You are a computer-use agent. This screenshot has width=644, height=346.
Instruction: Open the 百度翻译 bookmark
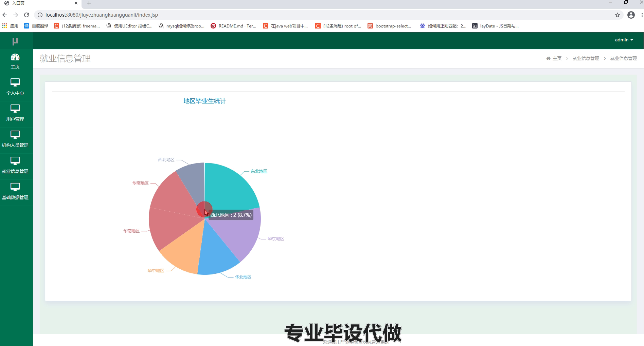36,26
